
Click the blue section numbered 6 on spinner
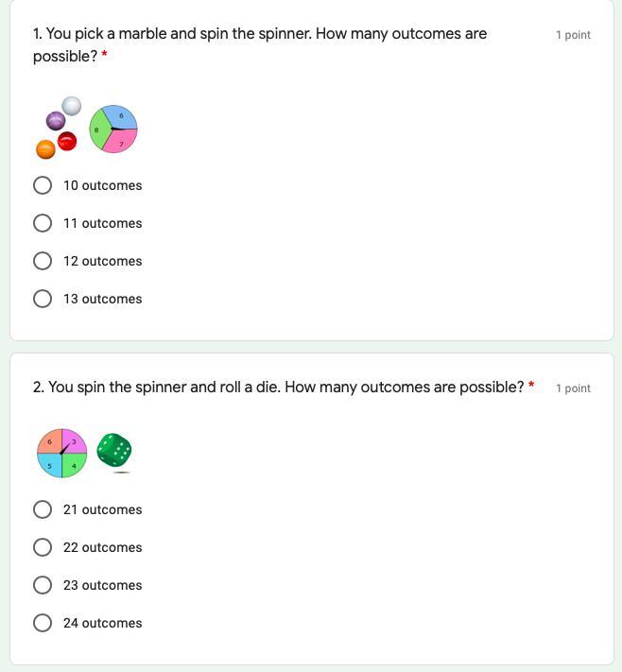[x=121, y=116]
